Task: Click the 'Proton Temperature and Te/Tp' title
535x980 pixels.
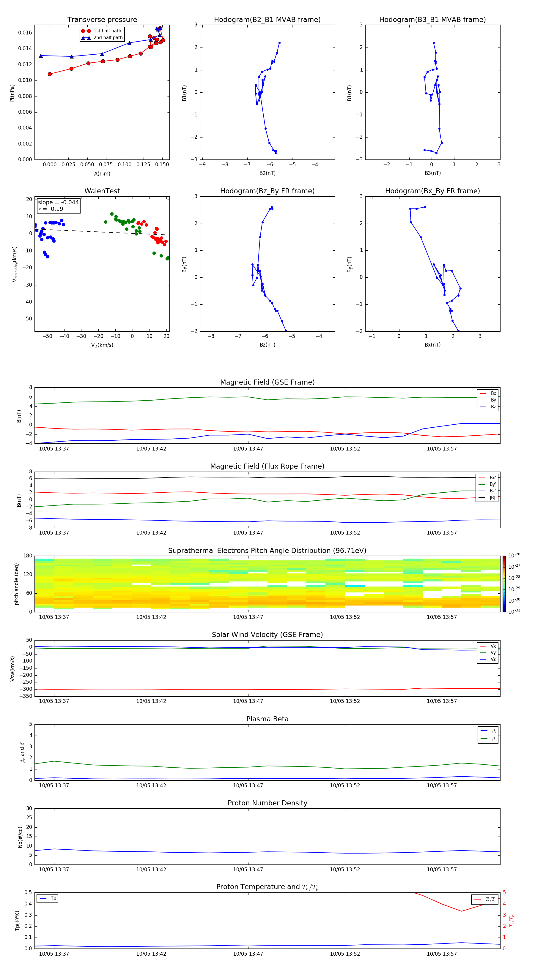Action: click(267, 887)
